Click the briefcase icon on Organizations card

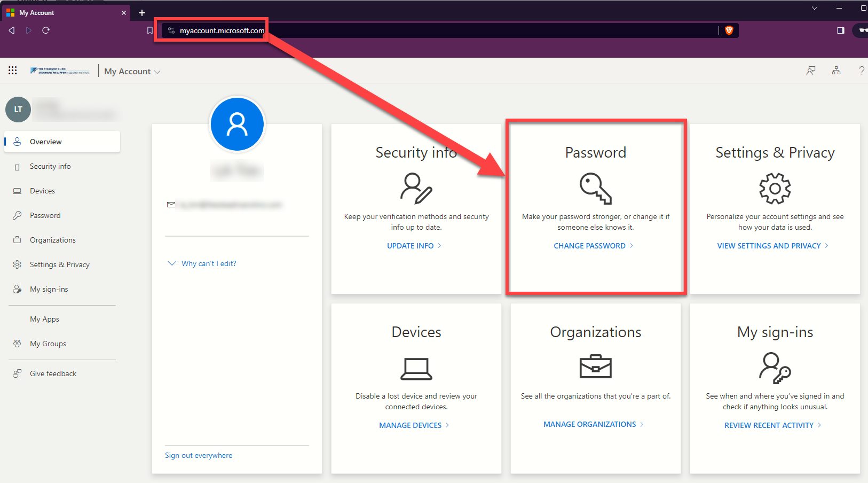(596, 367)
